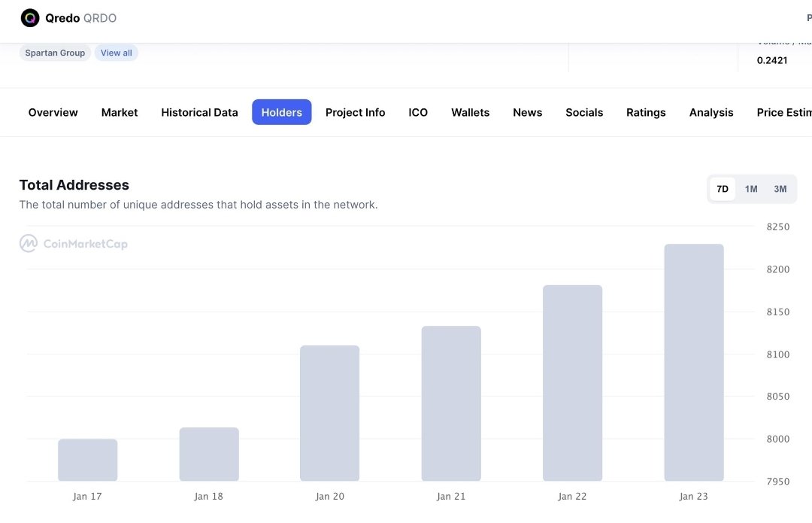The image size is (812, 523).
Task: Switch chart to 3M range
Action: [780, 189]
